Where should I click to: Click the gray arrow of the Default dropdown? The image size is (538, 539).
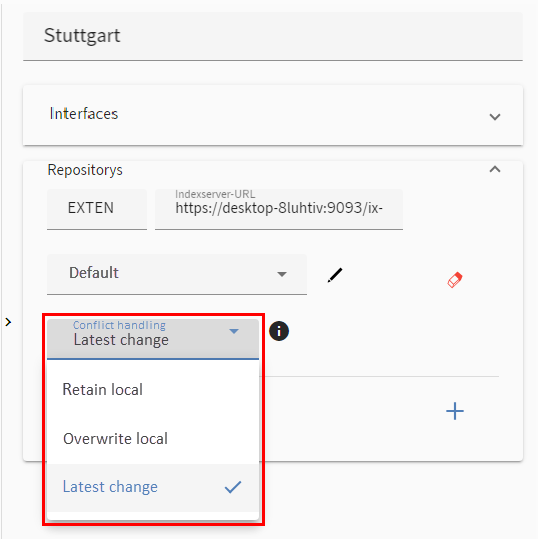[282, 274]
